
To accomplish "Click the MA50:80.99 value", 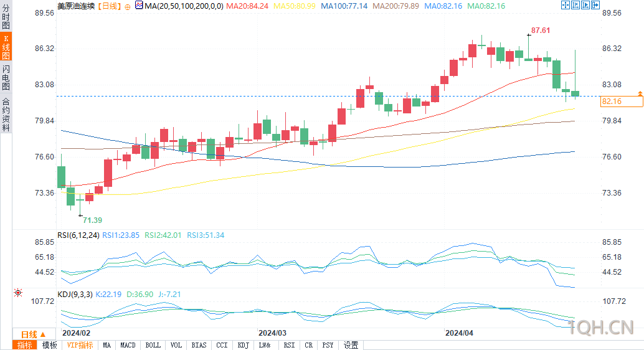I will point(295,6).
